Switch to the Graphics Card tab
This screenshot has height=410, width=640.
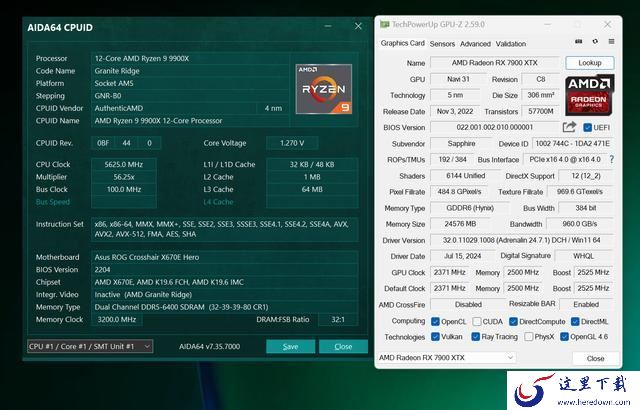tap(402, 43)
